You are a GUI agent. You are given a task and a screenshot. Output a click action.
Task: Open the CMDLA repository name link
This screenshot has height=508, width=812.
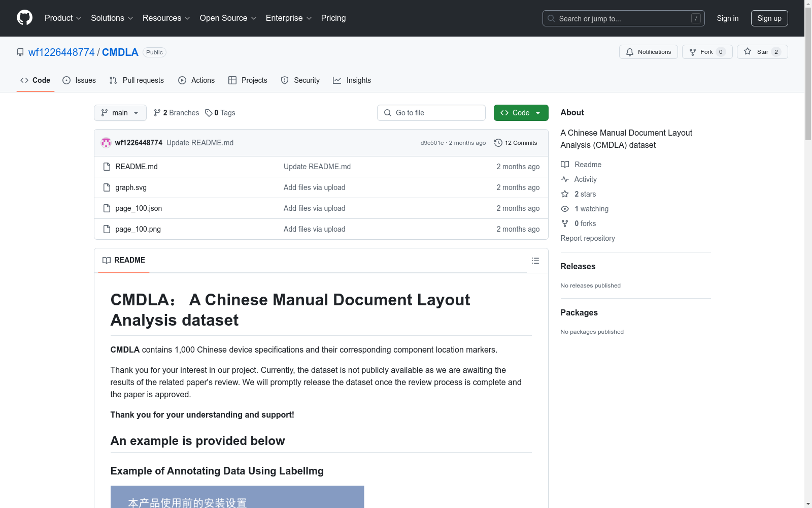(x=120, y=52)
